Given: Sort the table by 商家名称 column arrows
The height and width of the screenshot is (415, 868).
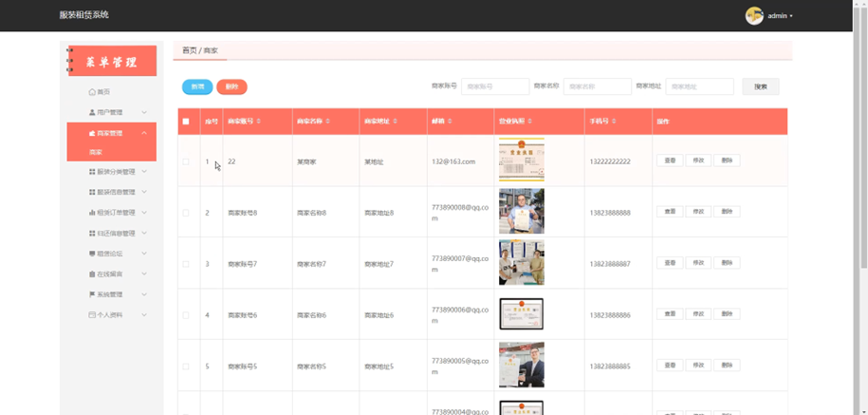Looking at the screenshot, I should pyautogui.click(x=327, y=122).
